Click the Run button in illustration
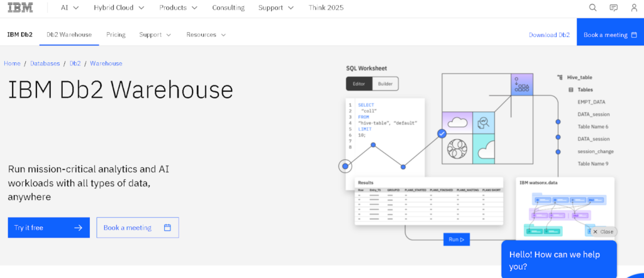644x278 pixels. point(457,240)
